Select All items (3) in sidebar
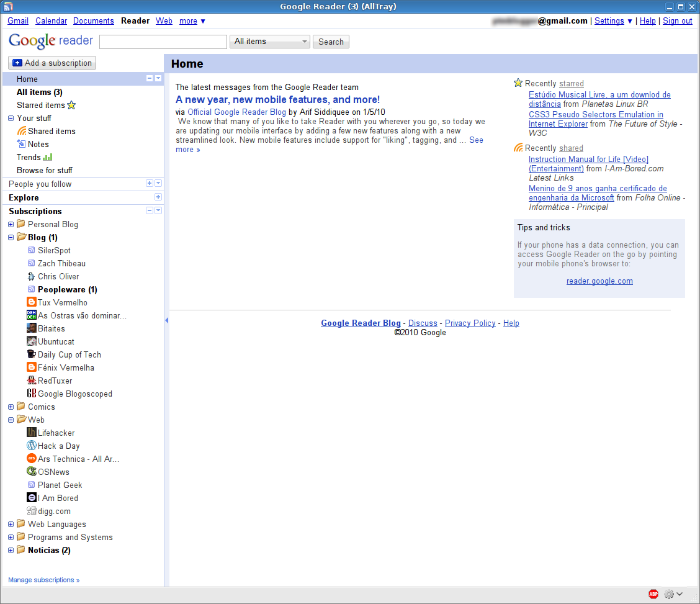Screen dimensions: 700x604 (x=39, y=92)
